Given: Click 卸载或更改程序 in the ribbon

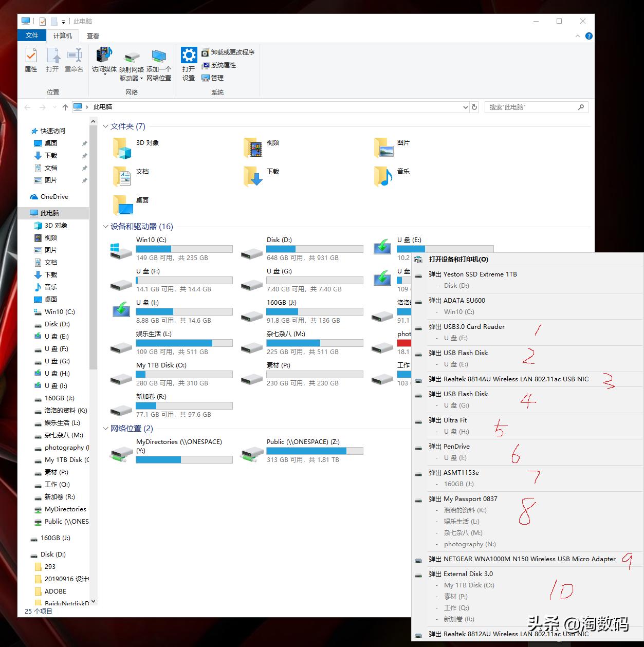Looking at the screenshot, I should [228, 52].
